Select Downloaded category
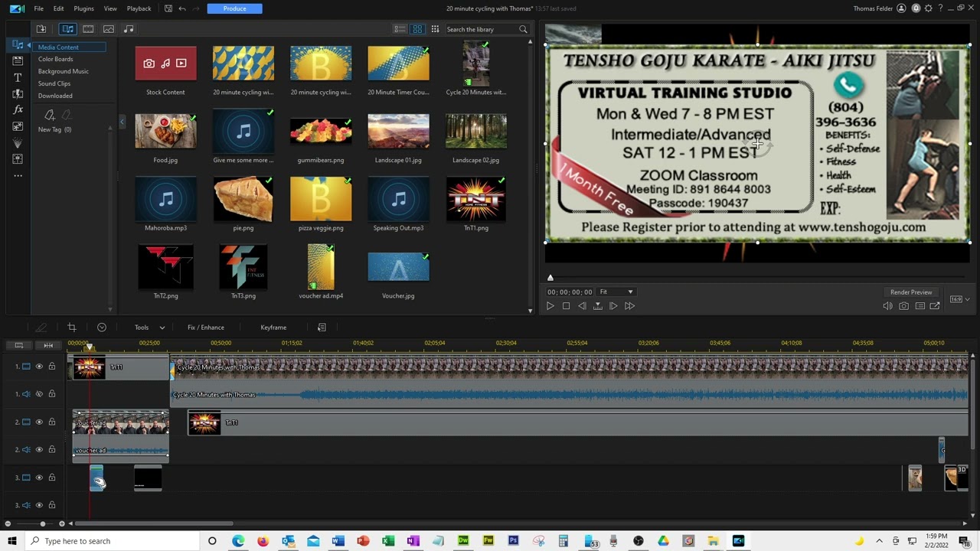This screenshot has width=980, height=551. coord(55,96)
